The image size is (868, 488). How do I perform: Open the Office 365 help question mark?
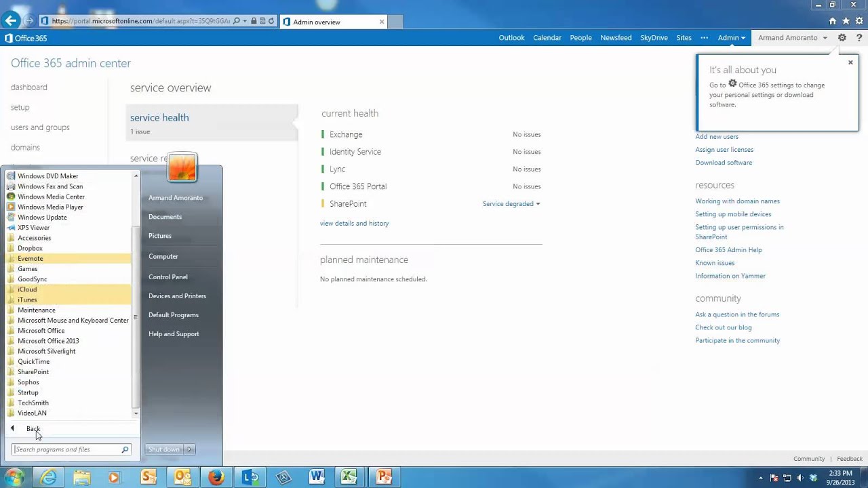click(859, 38)
